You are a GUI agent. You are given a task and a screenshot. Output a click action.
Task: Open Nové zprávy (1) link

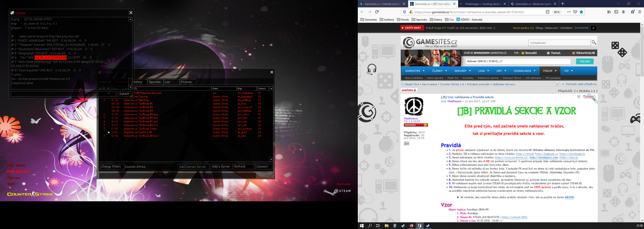pos(523,28)
